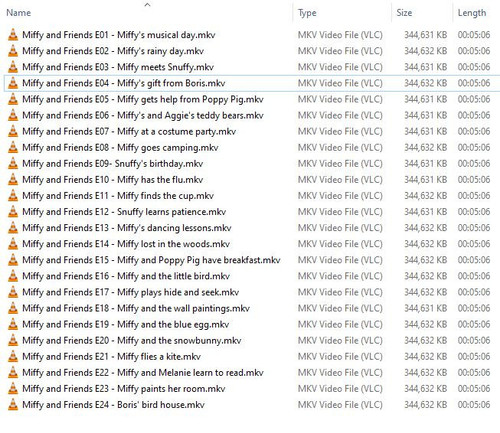Screen dimensions: 500x433
Task: Select file name Miffy's musical day.mkv
Action: pos(119,35)
